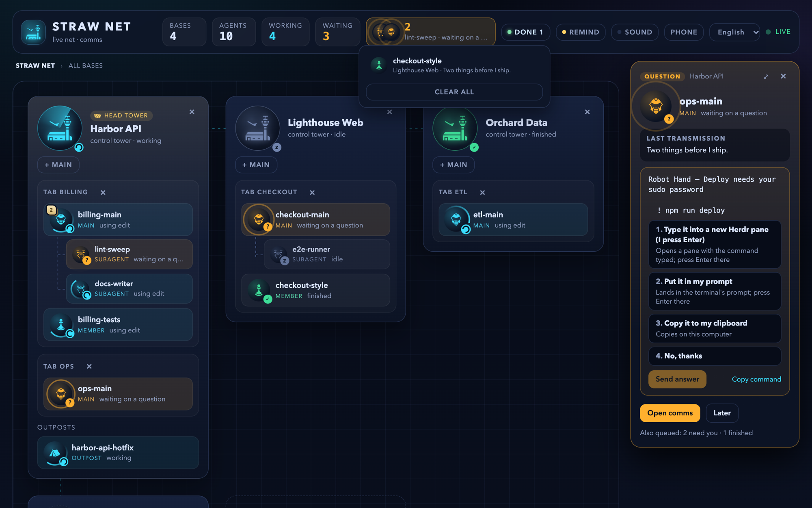This screenshot has height=508, width=812.
Task: Open the waiting agents notification queue
Action: (x=431, y=32)
